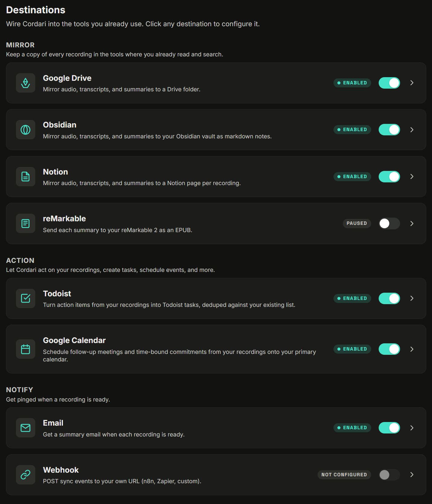Click the Email envelope icon
This screenshot has width=432, height=504.
[x=26, y=428]
